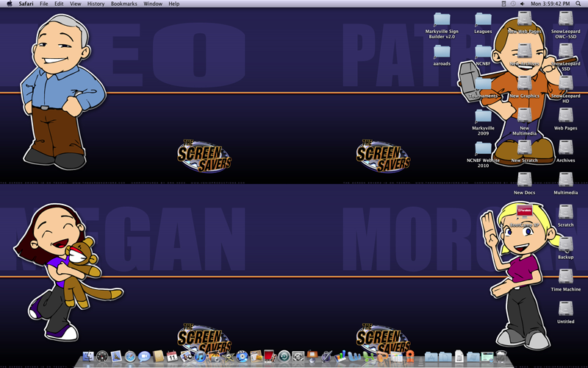The width and height of the screenshot is (588, 368).
Task: Open iCal calendar showing 11
Action: pyautogui.click(x=172, y=357)
